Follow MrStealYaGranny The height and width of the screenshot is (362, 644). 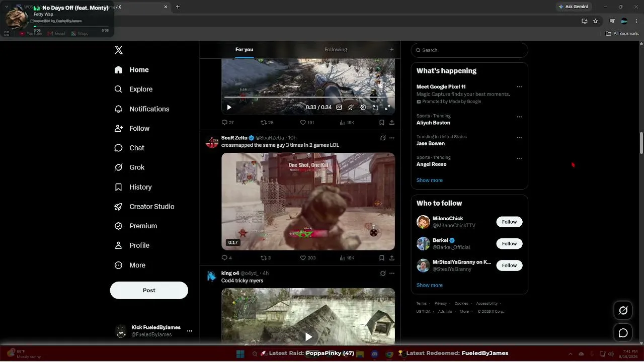click(509, 265)
